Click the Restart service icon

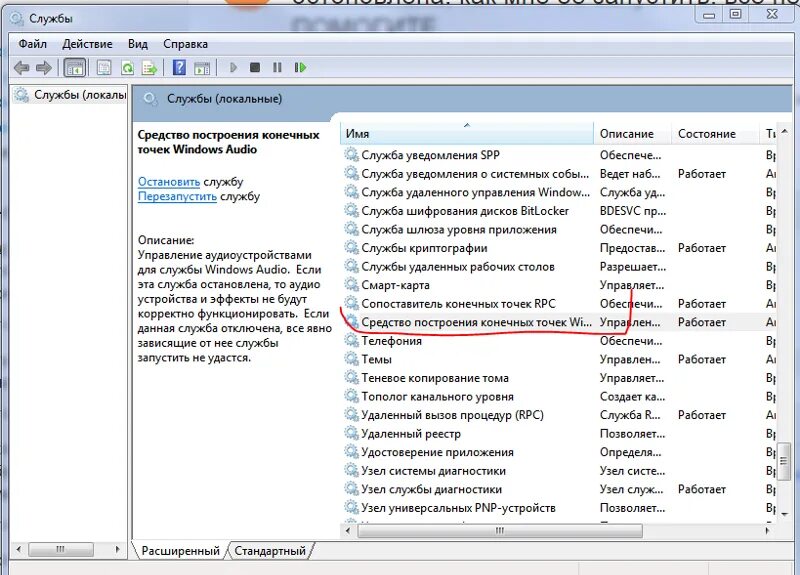point(301,67)
